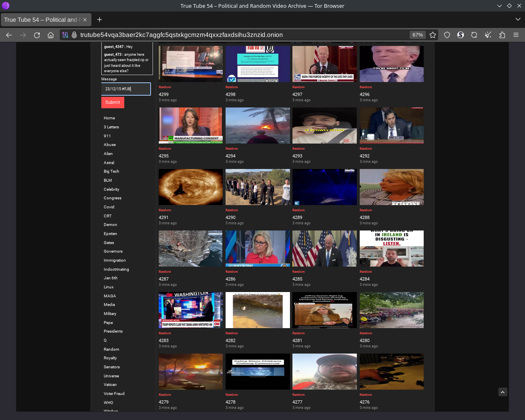The width and height of the screenshot is (525, 420).
Task: Play video 4286 Liz Cheney thumbnail
Action: pos(258,249)
